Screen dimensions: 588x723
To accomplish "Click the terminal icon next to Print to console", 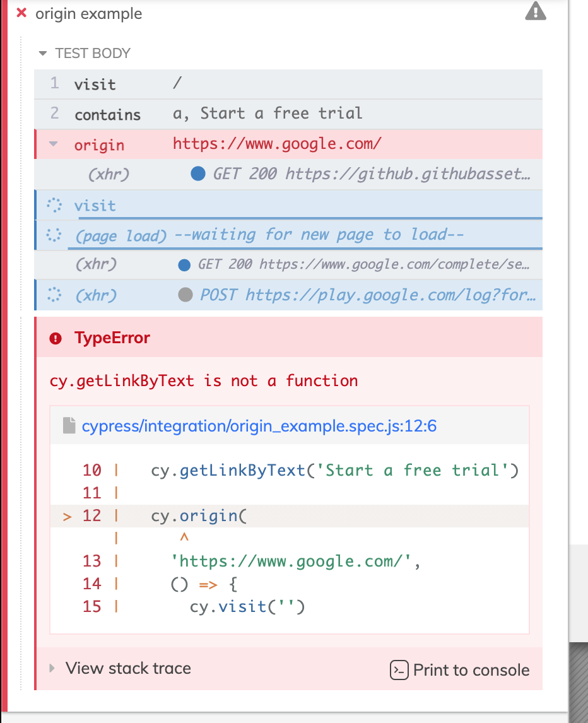I will click(399, 670).
